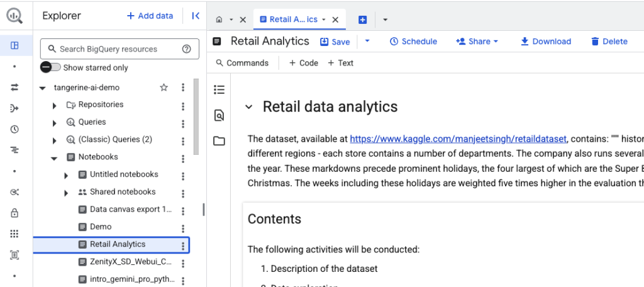This screenshot has width=644, height=287.
Task: Open the table of contents icon
Action: pos(219,89)
